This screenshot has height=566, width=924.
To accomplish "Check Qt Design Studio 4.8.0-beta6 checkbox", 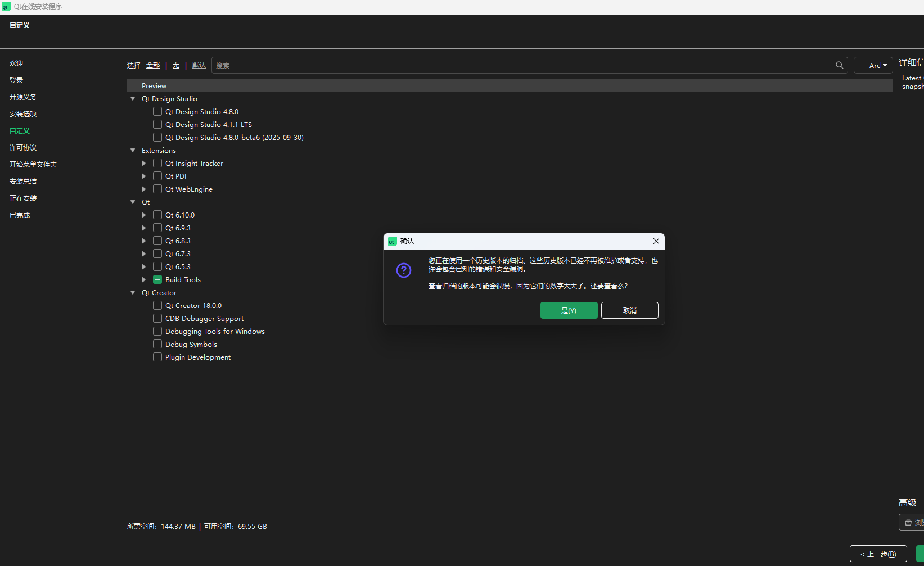I will pyautogui.click(x=157, y=137).
